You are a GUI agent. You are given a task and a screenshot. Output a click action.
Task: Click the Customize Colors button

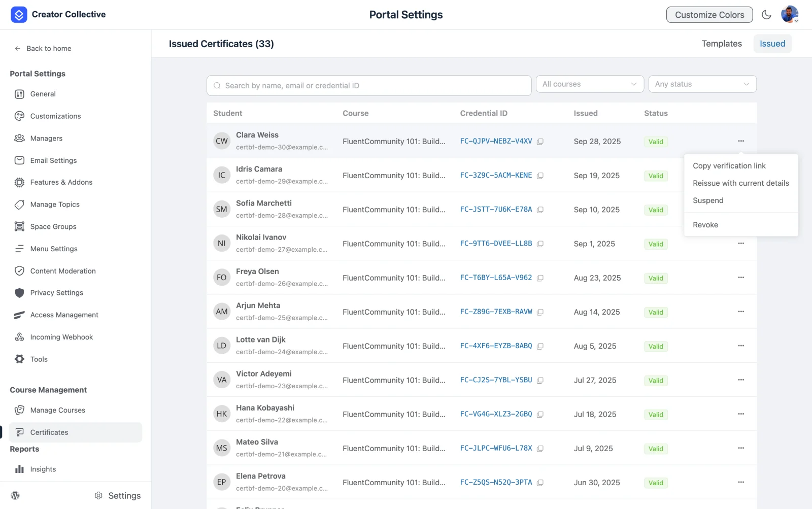coord(709,15)
